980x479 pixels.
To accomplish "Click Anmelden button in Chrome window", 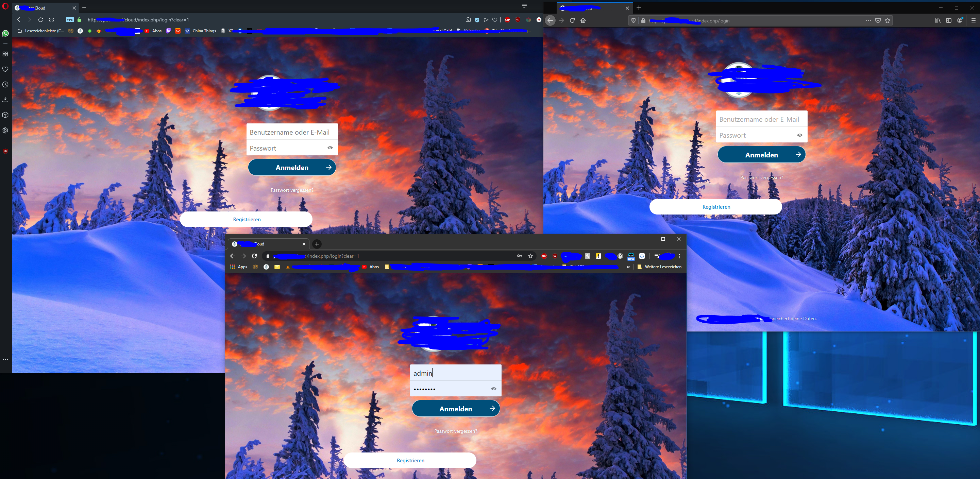I will pyautogui.click(x=455, y=409).
